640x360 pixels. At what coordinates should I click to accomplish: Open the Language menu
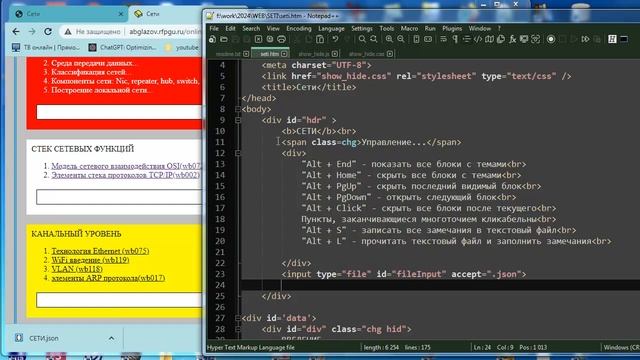point(331,29)
